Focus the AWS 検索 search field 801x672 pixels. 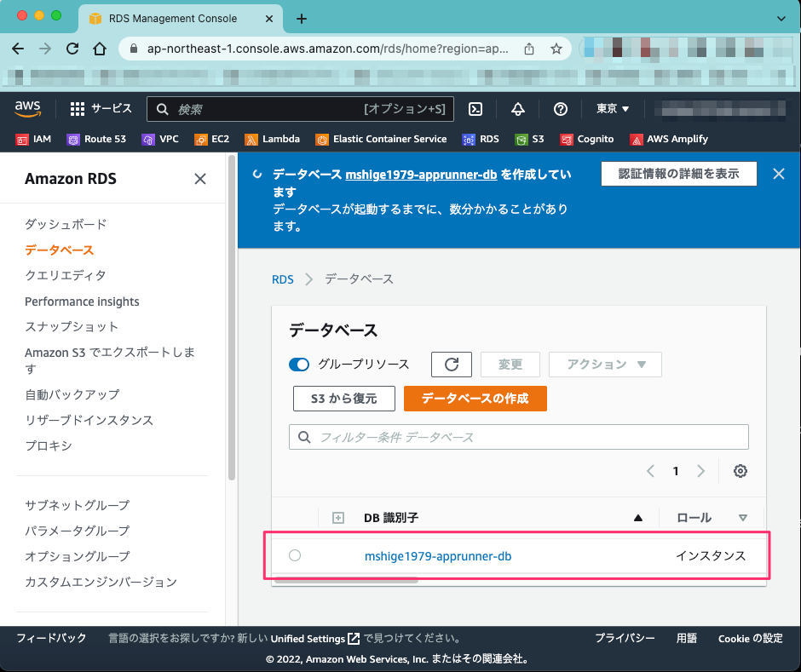pyautogui.click(x=300, y=109)
